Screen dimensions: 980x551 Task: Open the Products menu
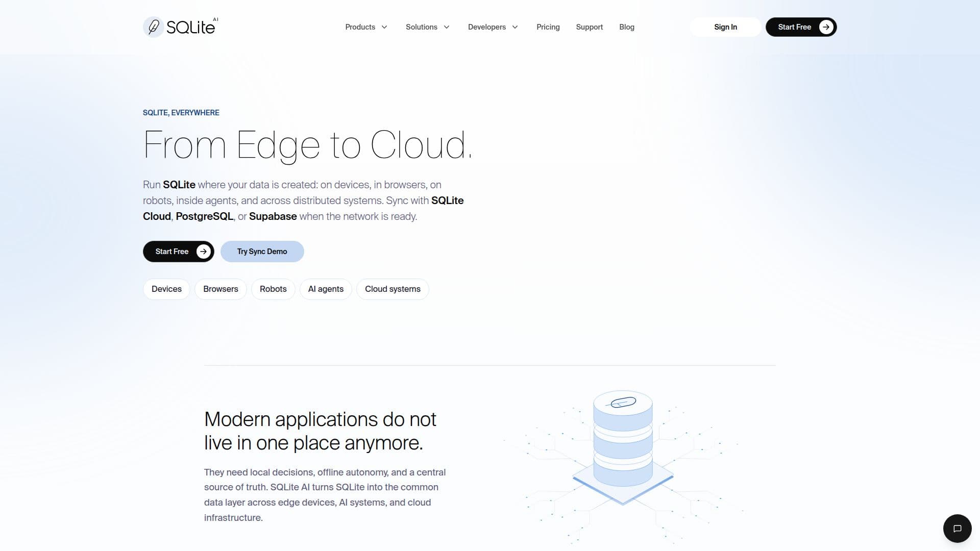click(366, 27)
